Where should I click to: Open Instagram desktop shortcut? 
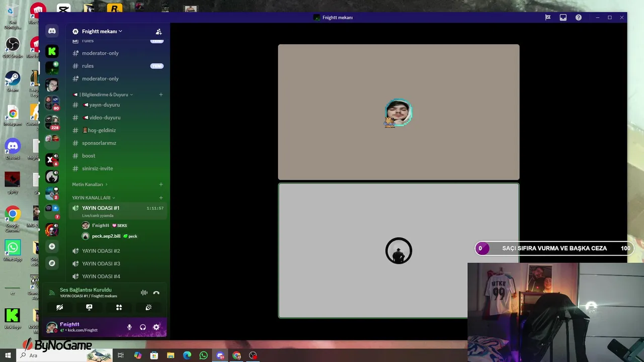[x=13, y=116]
